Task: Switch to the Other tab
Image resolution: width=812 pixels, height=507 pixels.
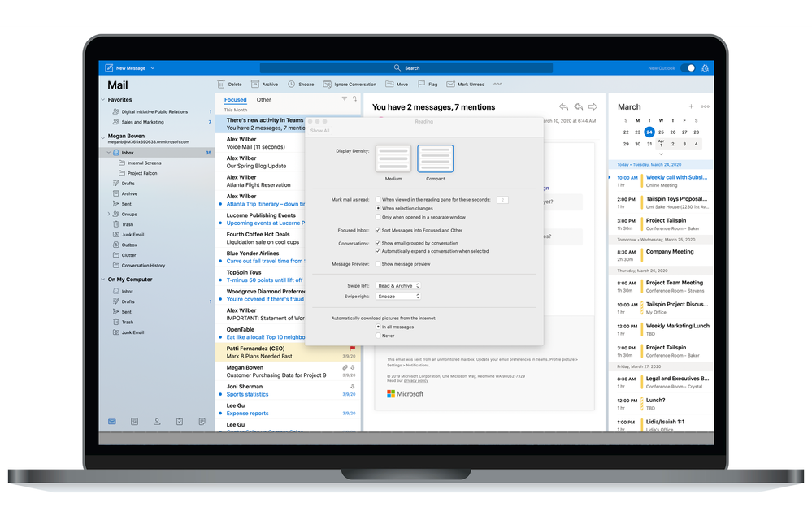Action: 263,99
